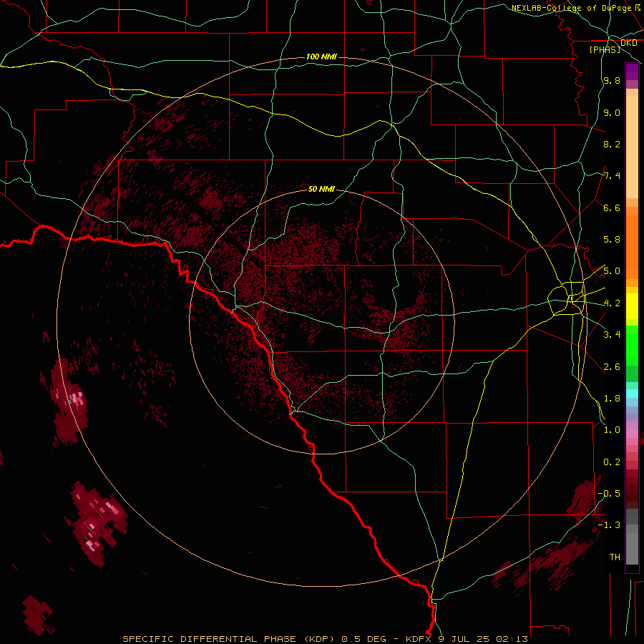Pick the large peach segment of the color bar
644x644 pixels.
point(632,147)
